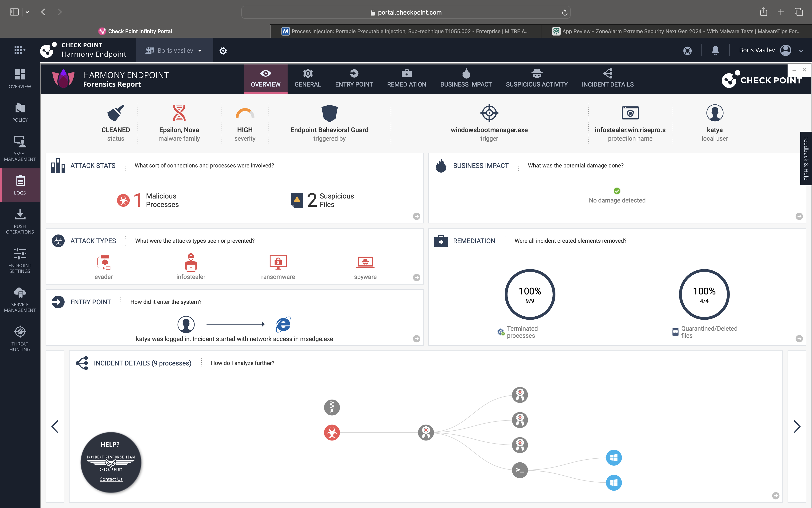The height and width of the screenshot is (508, 812).
Task: Open Remediation details arrow
Action: pyautogui.click(x=799, y=339)
